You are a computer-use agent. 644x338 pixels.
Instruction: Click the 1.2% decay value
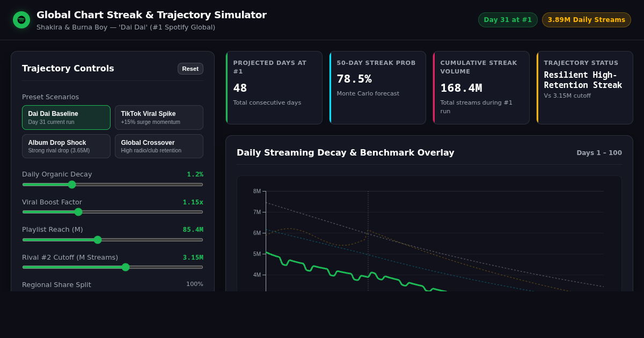click(195, 174)
